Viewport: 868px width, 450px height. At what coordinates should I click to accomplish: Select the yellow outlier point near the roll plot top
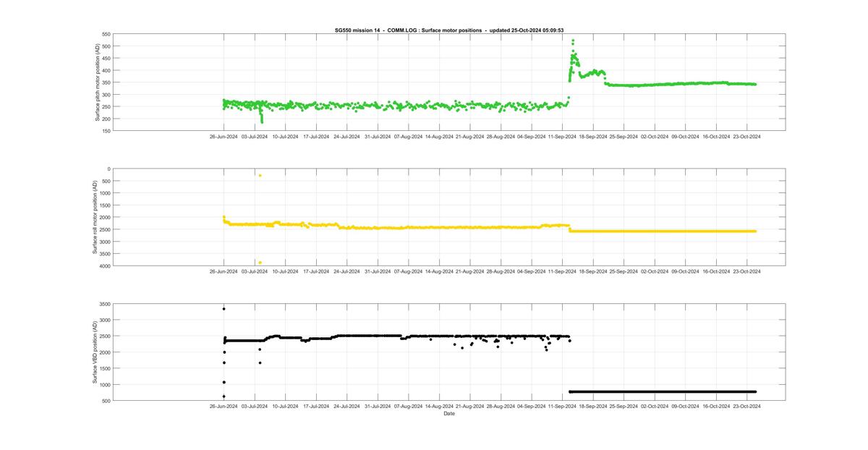point(260,175)
